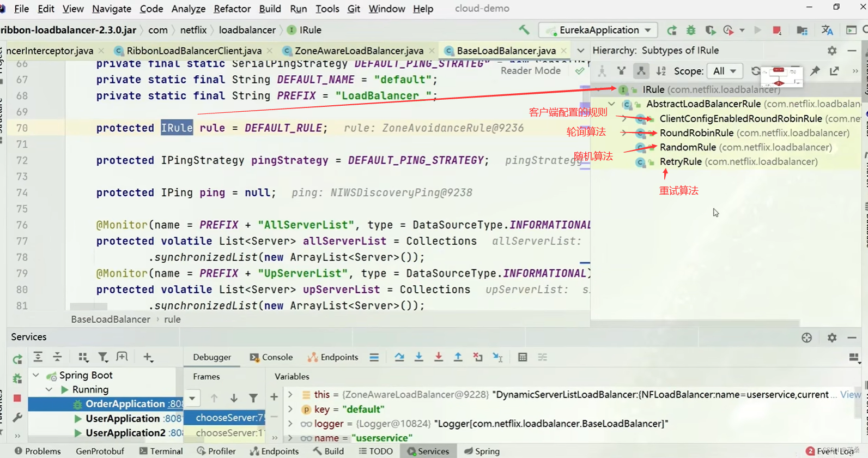Rerun EureakaApplication with the green rerun icon
This screenshot has width=868, height=458.
click(x=672, y=30)
